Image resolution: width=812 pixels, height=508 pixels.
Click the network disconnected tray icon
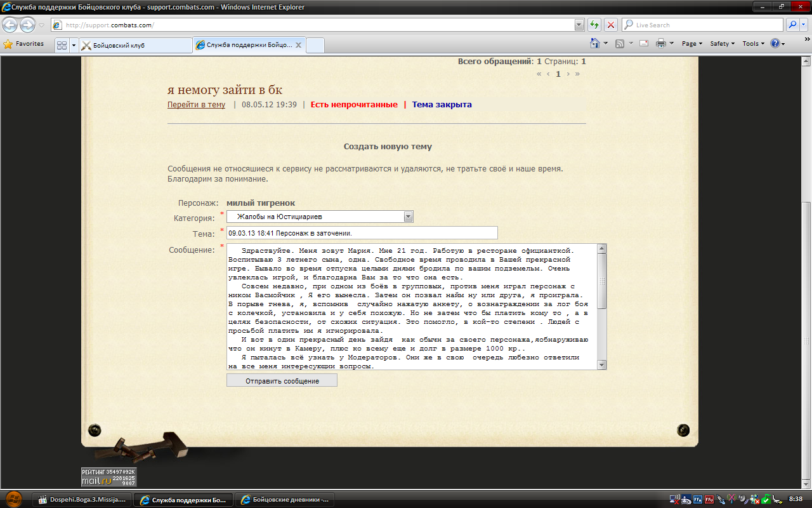(x=674, y=499)
